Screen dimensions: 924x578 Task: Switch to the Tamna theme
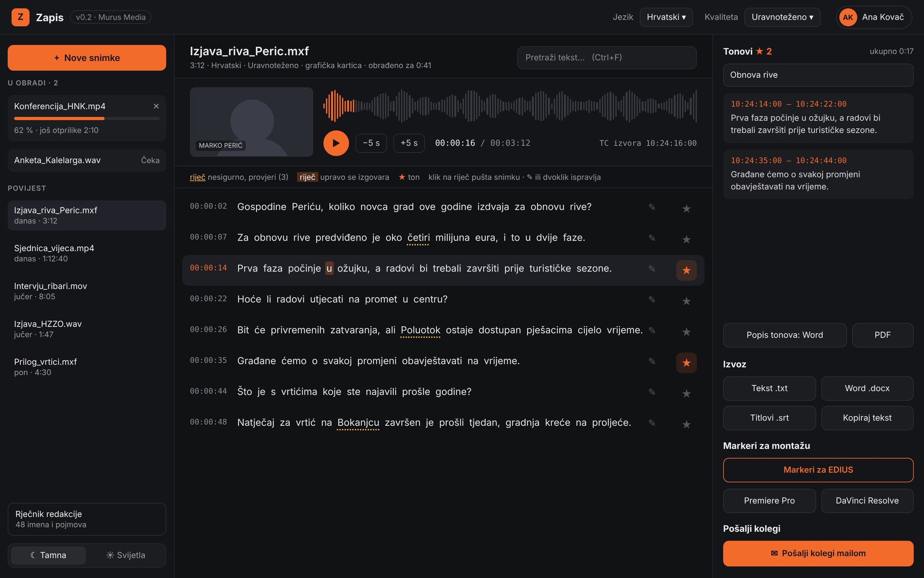pos(49,555)
